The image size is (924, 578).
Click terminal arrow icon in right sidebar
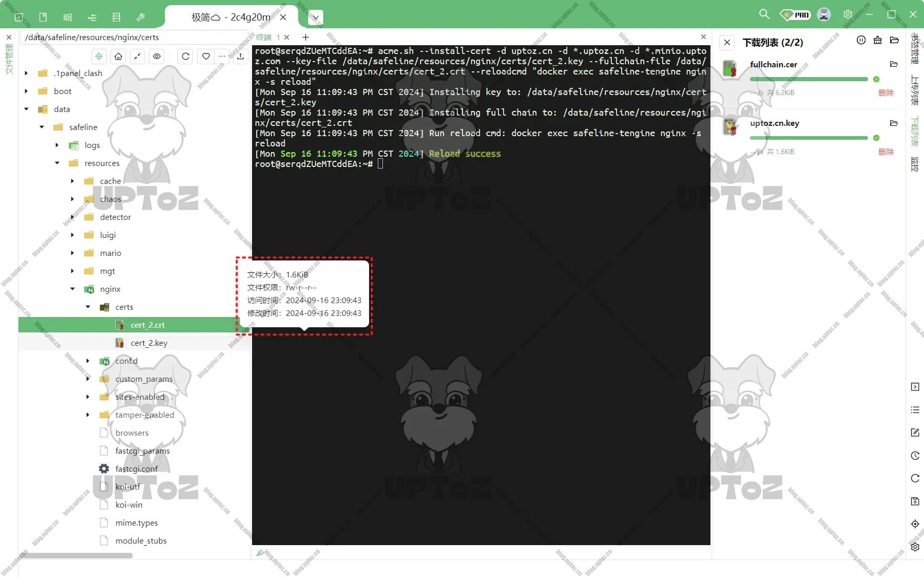pos(915,387)
